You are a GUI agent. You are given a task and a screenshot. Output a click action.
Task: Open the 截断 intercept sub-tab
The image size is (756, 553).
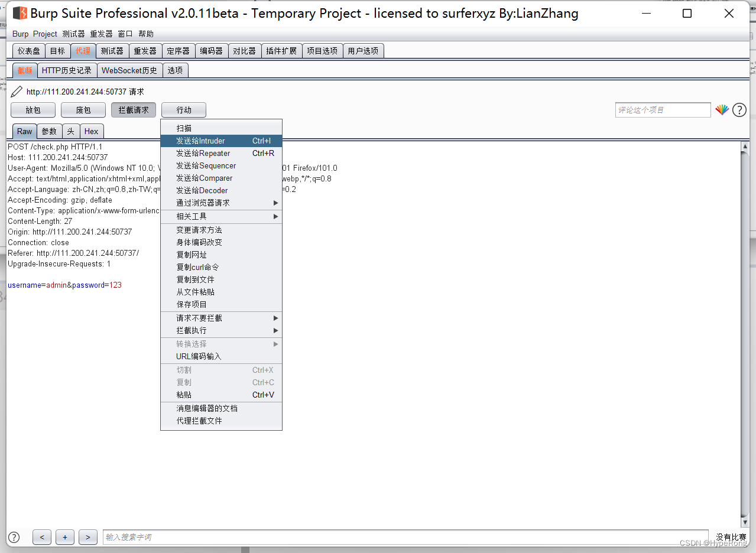pyautogui.click(x=25, y=70)
